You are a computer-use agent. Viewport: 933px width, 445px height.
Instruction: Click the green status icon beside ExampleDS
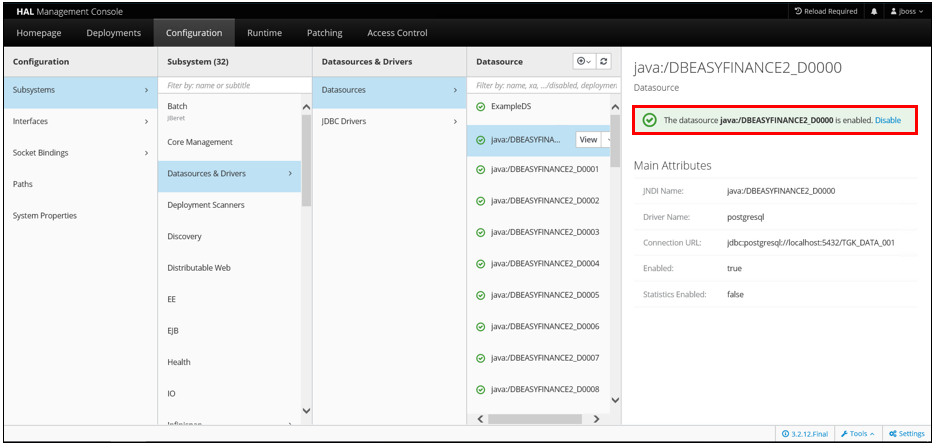click(x=481, y=107)
